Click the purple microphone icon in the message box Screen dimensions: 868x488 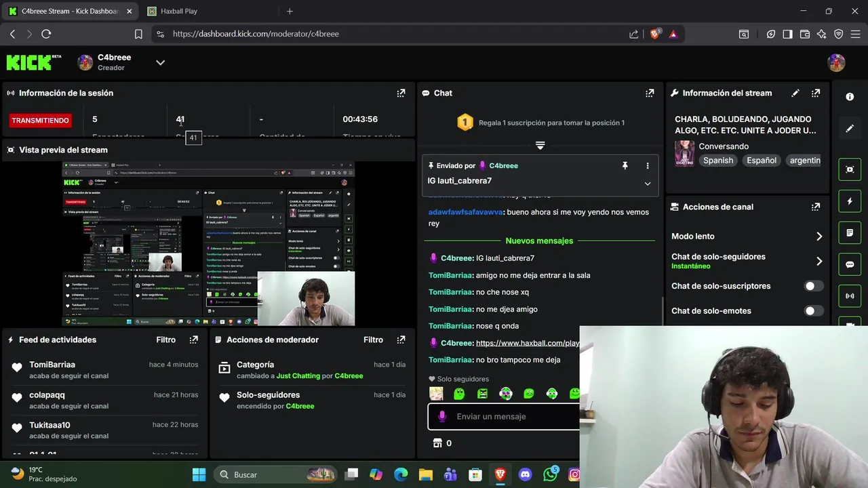442,416
